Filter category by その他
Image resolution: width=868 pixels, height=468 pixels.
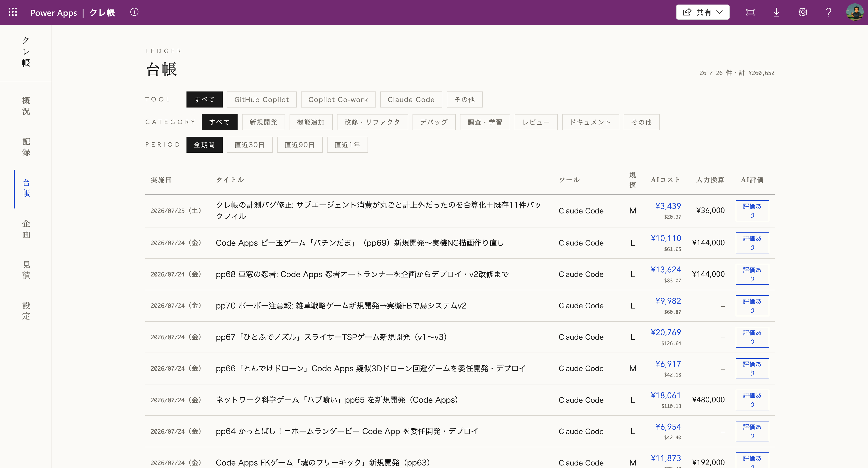[641, 122]
